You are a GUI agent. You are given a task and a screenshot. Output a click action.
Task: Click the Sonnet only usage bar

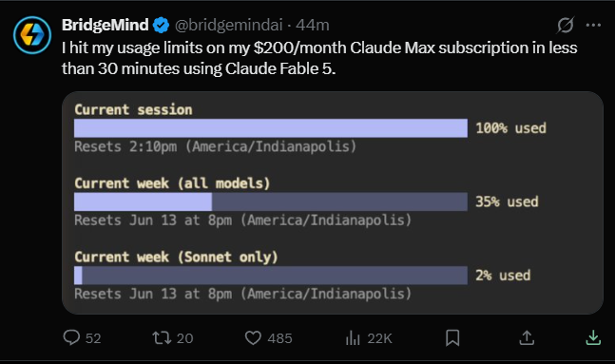(271, 276)
